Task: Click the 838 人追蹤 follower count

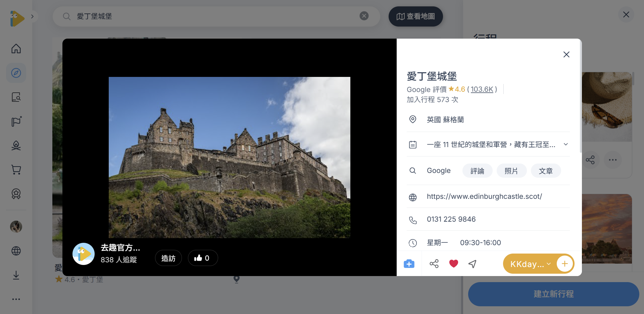Action: [x=119, y=260]
